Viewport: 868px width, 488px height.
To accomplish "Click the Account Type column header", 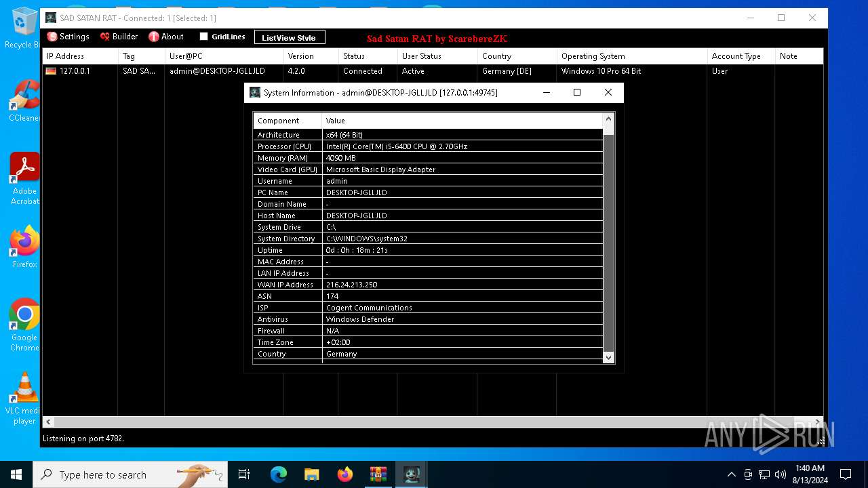I will tap(741, 56).
